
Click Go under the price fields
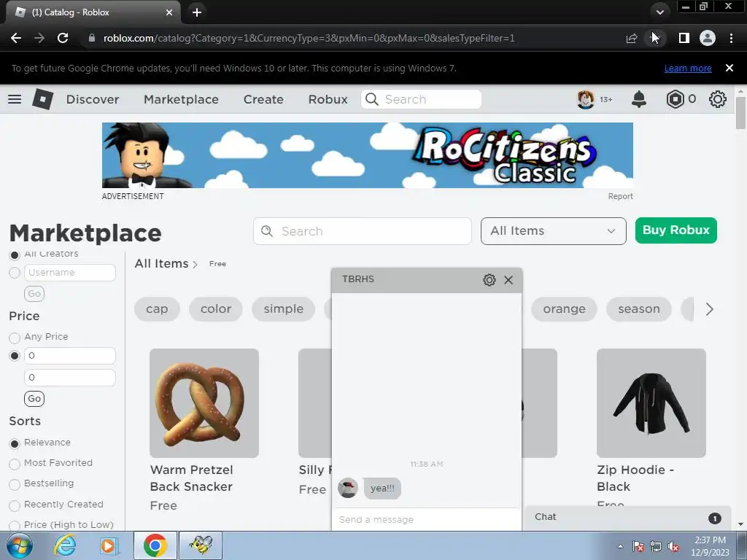click(x=34, y=399)
